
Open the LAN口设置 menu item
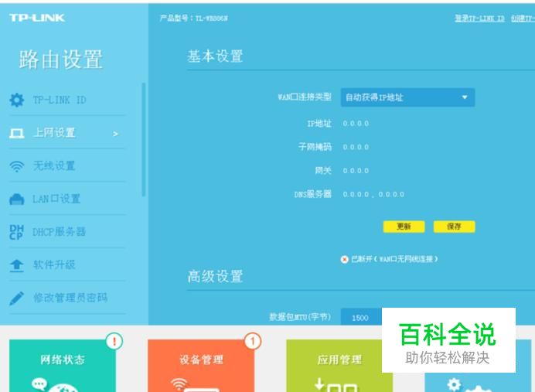[x=67, y=199]
